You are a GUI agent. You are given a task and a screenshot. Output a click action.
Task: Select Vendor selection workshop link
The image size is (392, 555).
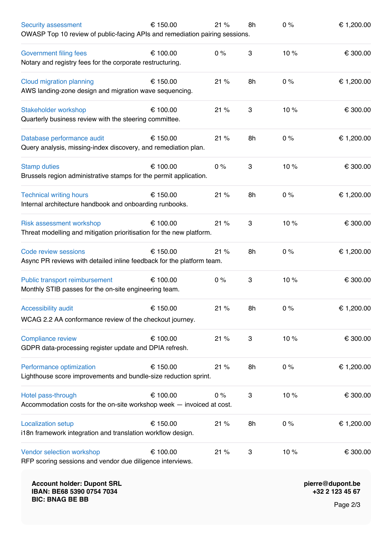pos(61,452)
